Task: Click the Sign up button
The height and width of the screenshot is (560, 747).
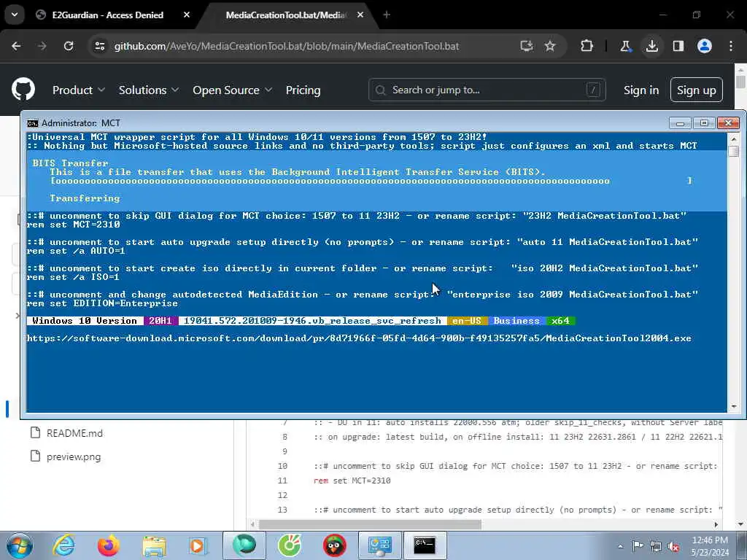Action: 697,90
